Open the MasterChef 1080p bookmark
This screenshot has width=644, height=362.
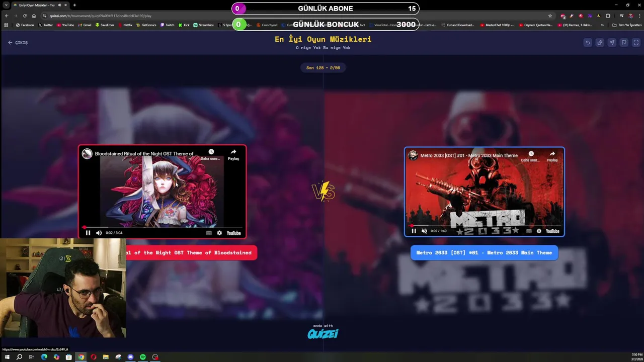click(x=497, y=25)
